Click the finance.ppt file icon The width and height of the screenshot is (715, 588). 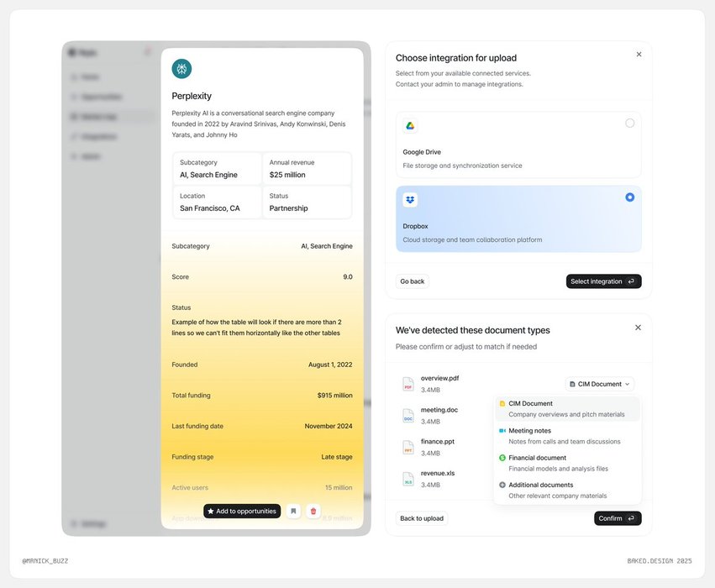pos(408,447)
